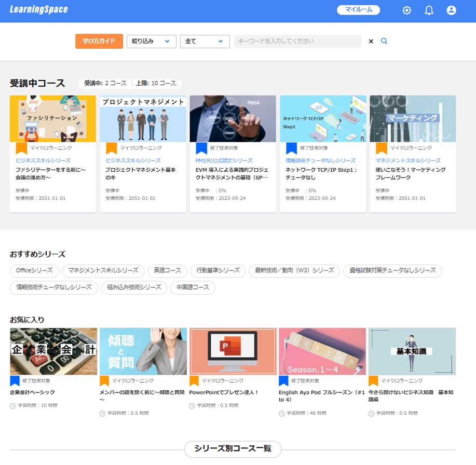This screenshot has height=465, width=476.
Task: Click the 学び方ガイド button
Action: 99,41
